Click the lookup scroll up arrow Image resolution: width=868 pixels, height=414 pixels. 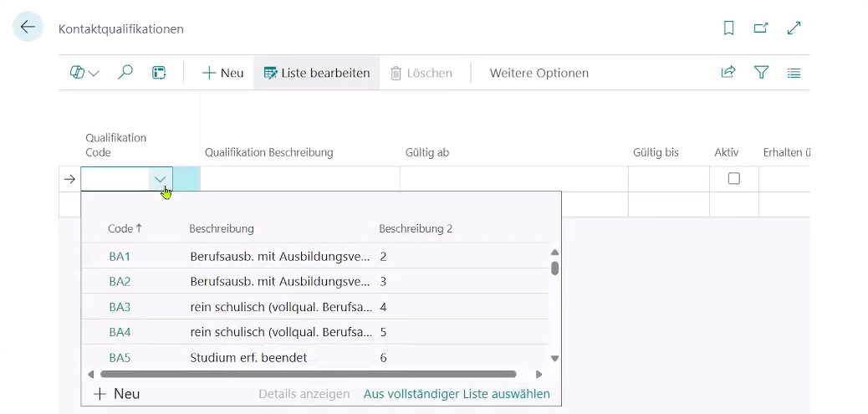point(554,253)
